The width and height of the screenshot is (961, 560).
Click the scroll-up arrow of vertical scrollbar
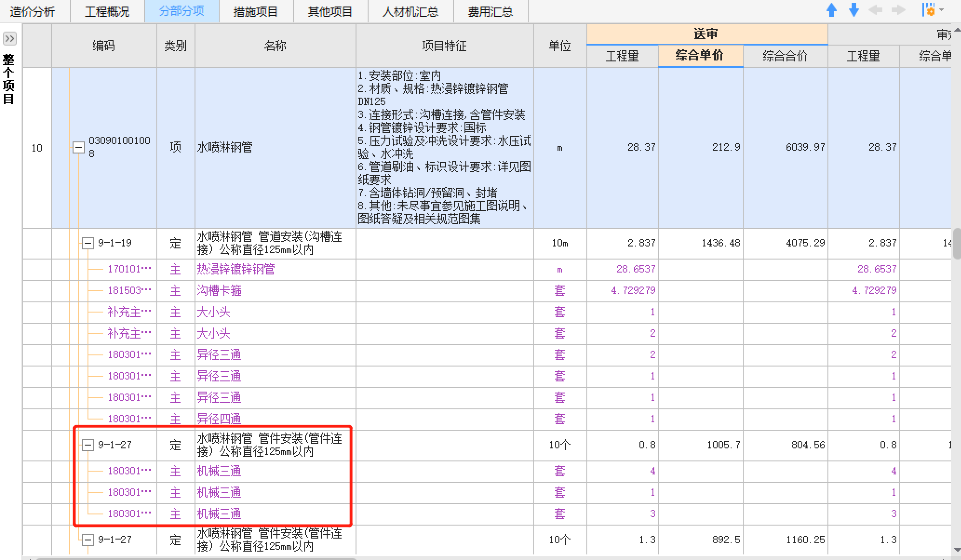coord(957,29)
